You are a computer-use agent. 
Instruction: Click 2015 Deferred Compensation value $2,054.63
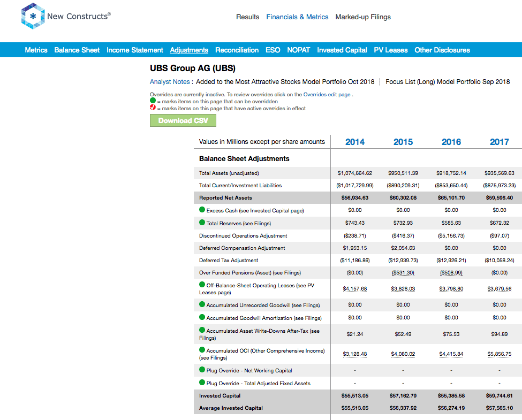point(403,248)
